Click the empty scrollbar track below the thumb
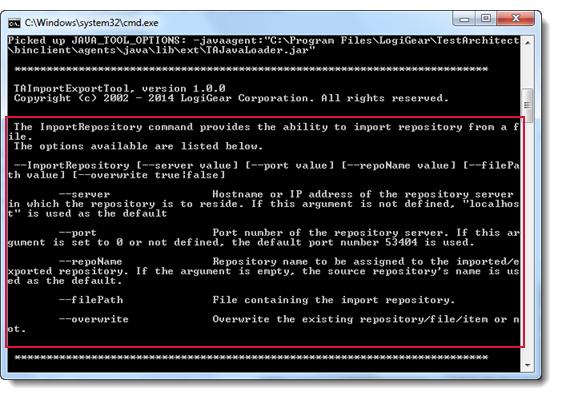 (527, 241)
